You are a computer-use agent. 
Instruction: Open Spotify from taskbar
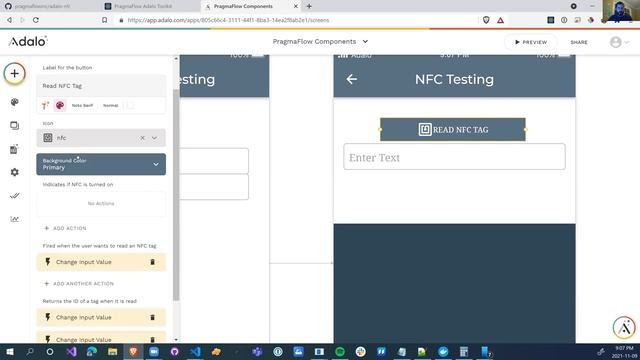point(340,351)
